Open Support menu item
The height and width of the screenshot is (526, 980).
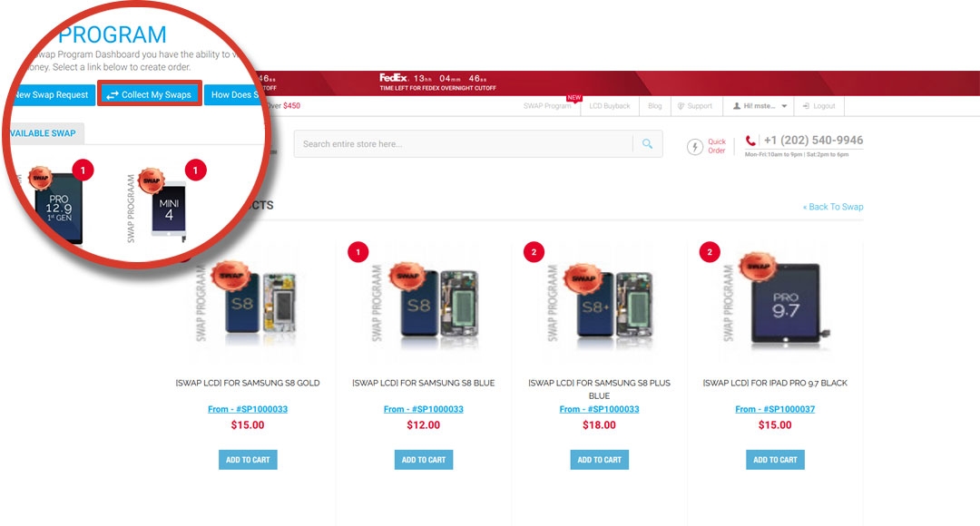pyautogui.click(x=700, y=106)
